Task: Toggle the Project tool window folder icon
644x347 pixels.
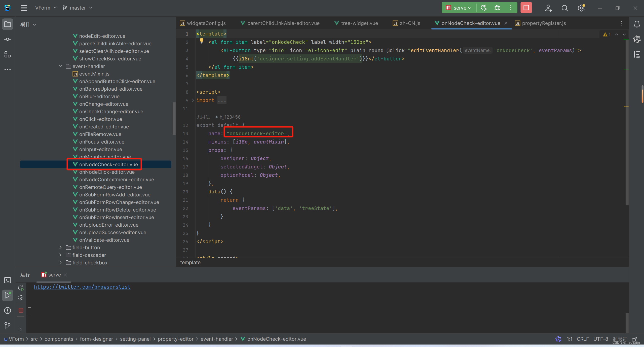Action: [8, 24]
